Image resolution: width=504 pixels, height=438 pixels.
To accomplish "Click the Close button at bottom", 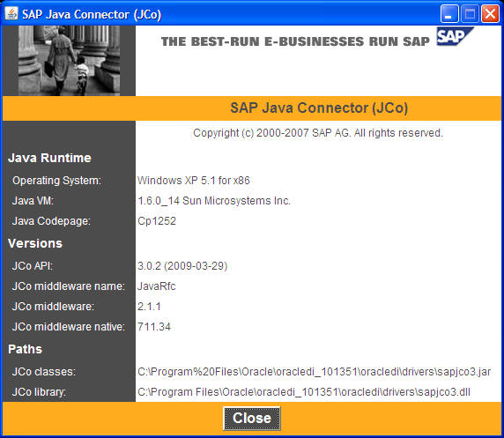I will click(252, 418).
